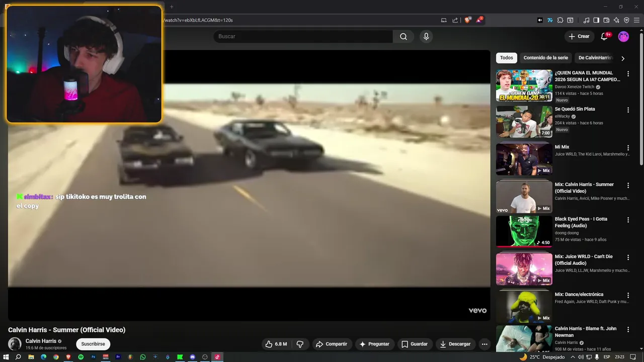Toggle the browser sidebar panel icon
Viewport: 644px width, 362px height.
pyautogui.click(x=596, y=20)
